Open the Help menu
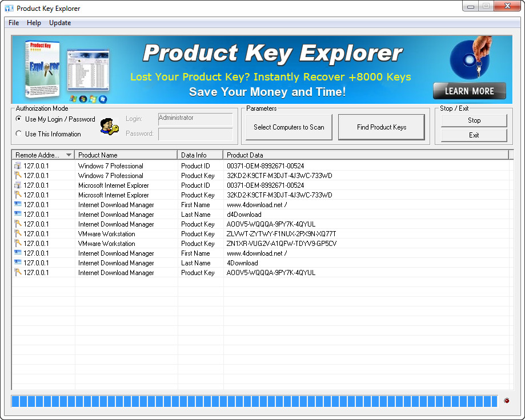The width and height of the screenshot is (525, 420). pyautogui.click(x=34, y=23)
